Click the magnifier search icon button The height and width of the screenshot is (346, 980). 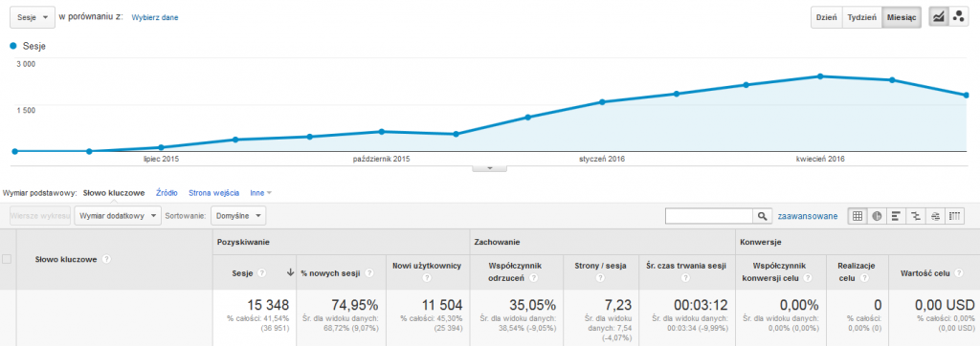pyautogui.click(x=762, y=216)
